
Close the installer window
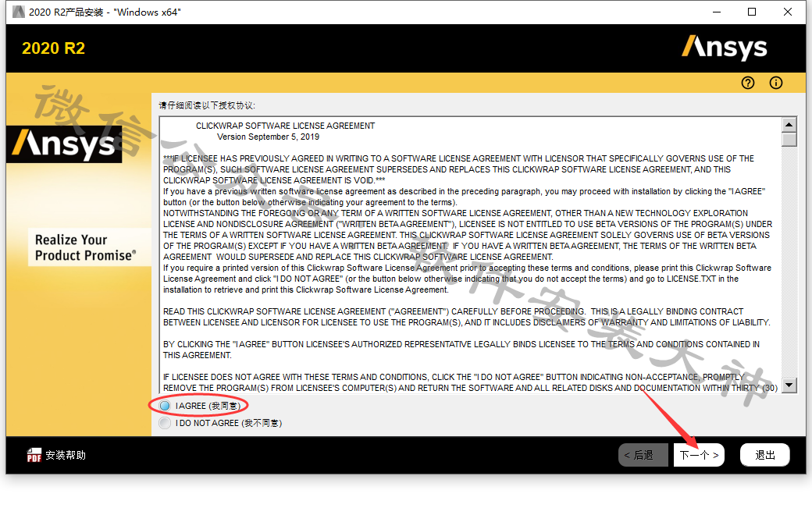(x=788, y=12)
